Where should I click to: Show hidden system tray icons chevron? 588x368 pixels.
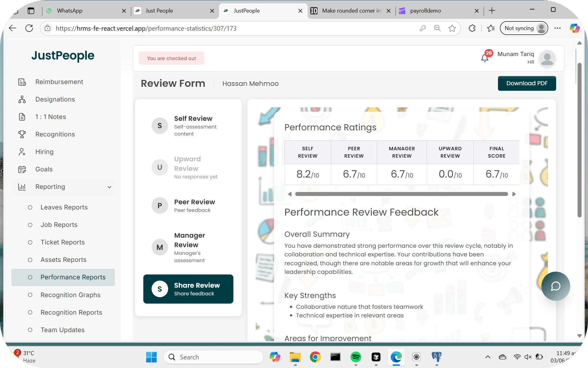tap(488, 357)
